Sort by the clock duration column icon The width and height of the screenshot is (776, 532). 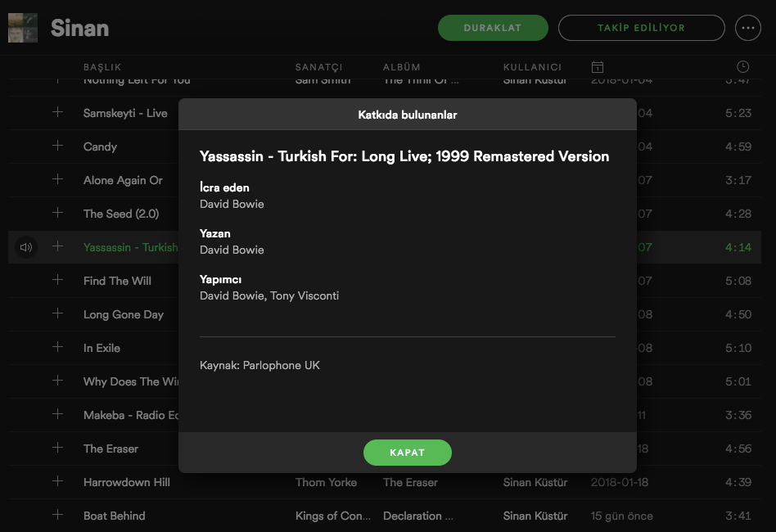742,66
